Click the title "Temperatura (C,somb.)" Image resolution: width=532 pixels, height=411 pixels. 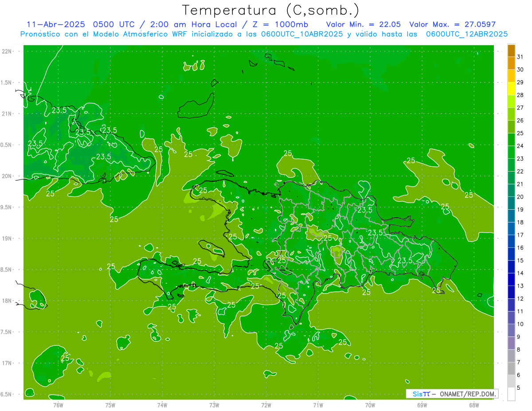tap(271, 11)
